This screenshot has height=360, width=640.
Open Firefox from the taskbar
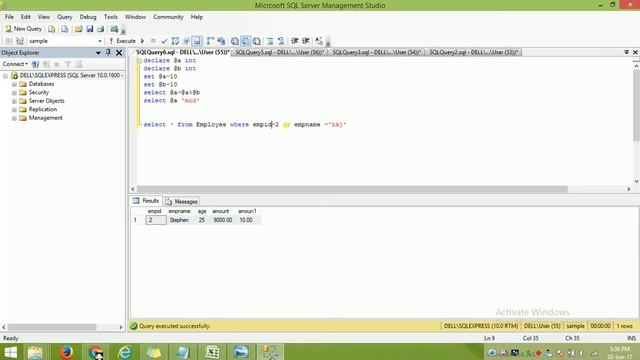(x=66, y=352)
